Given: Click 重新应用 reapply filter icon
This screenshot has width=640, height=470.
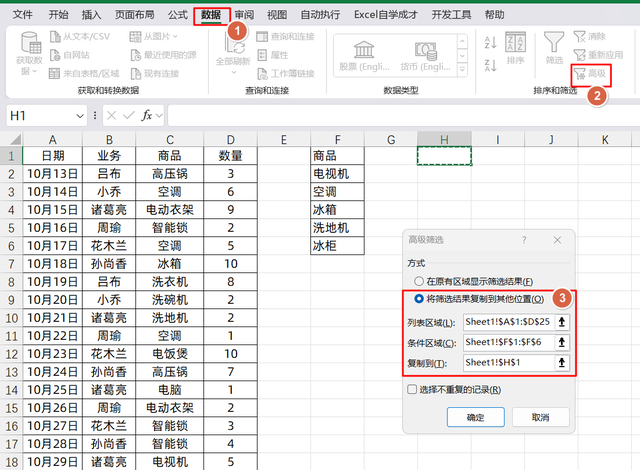Looking at the screenshot, I should 579,55.
